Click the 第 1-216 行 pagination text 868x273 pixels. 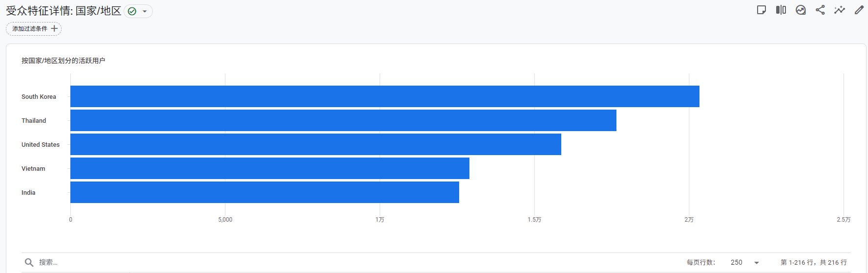813,262
